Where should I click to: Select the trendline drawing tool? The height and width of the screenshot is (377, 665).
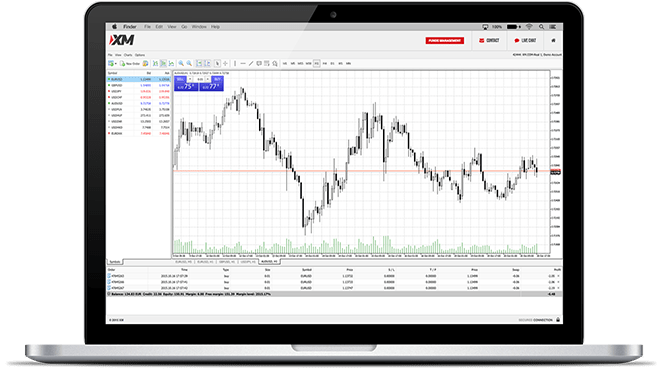[251, 64]
